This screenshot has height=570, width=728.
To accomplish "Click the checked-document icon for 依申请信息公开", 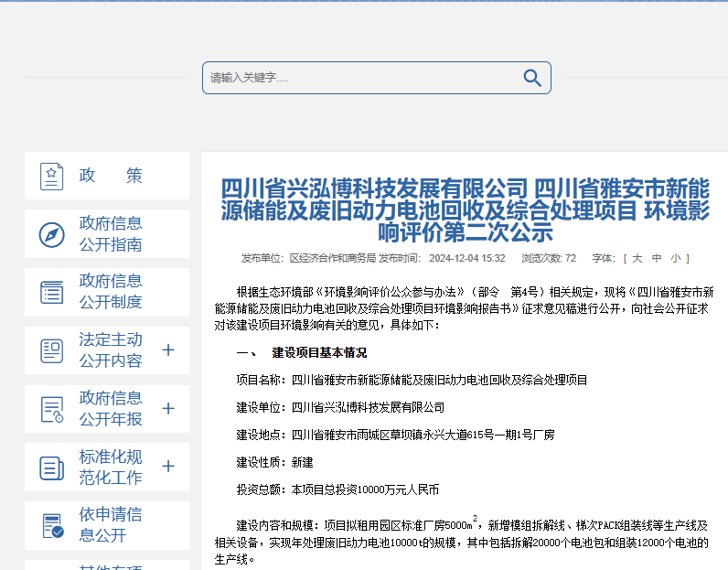I will (52, 526).
